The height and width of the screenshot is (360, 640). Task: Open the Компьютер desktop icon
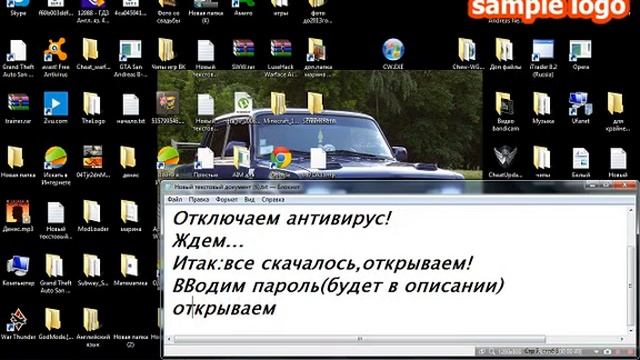coord(18,266)
